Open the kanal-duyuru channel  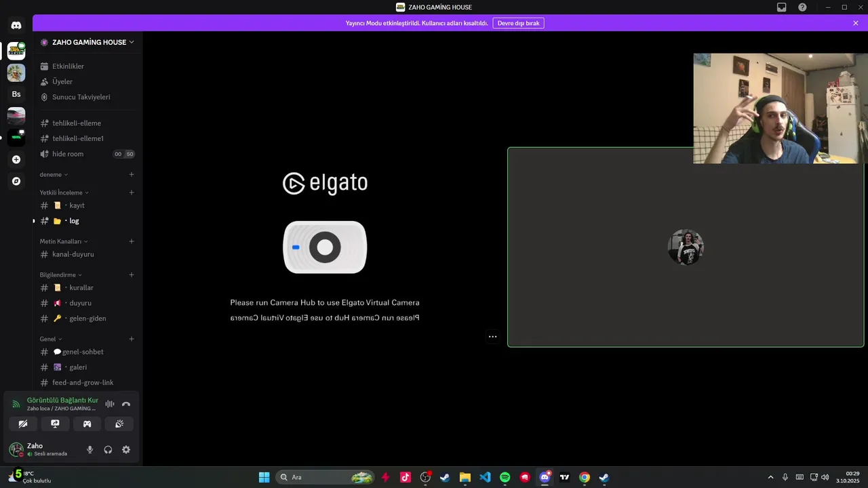point(87,254)
